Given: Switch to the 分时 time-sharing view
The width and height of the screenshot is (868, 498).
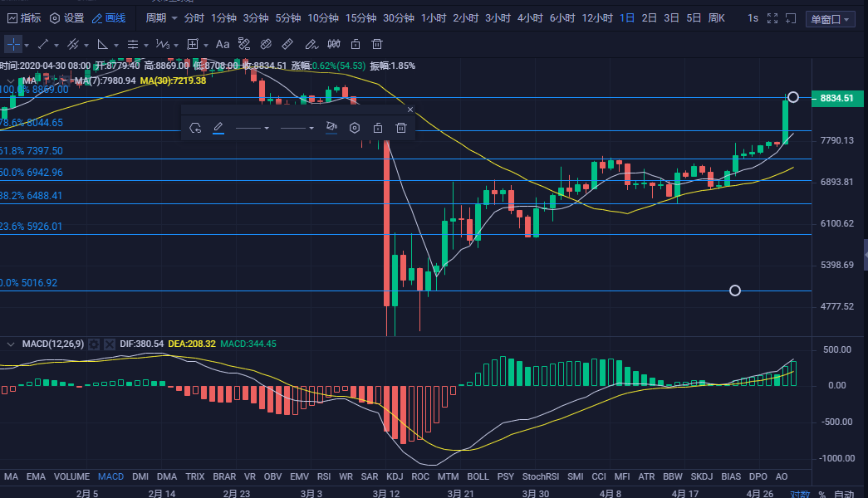Looking at the screenshot, I should click(194, 18).
